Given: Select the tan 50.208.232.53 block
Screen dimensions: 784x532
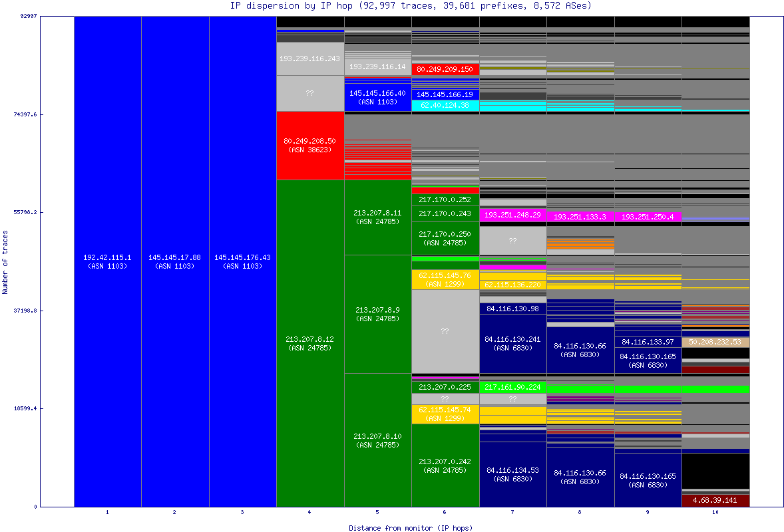Looking at the screenshot, I should click(714, 341).
